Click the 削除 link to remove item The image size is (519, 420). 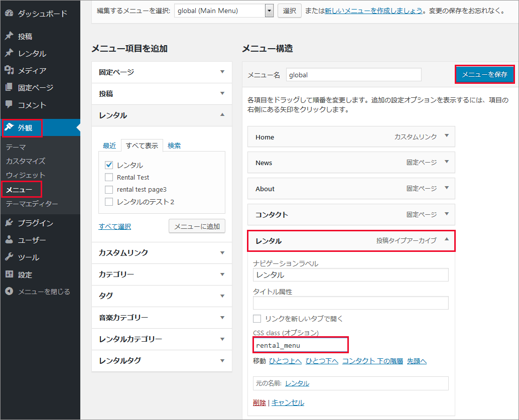pyautogui.click(x=259, y=402)
